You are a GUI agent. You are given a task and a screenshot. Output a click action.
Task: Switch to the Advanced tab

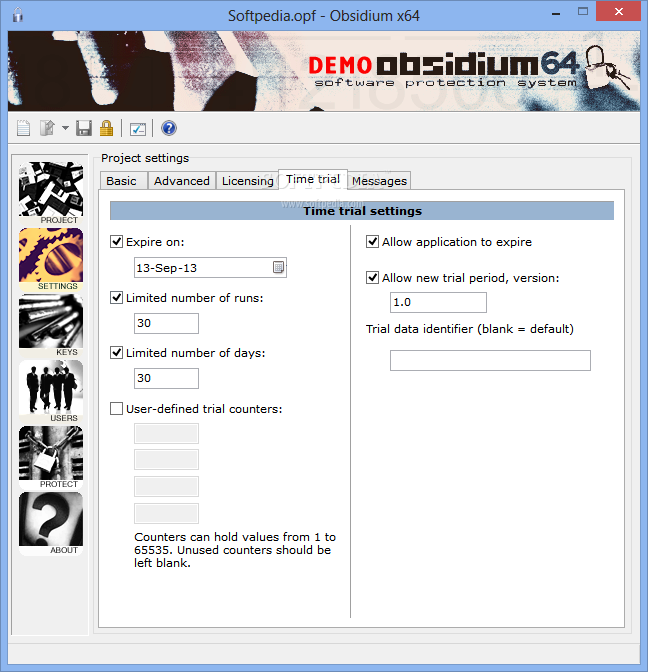(182, 181)
